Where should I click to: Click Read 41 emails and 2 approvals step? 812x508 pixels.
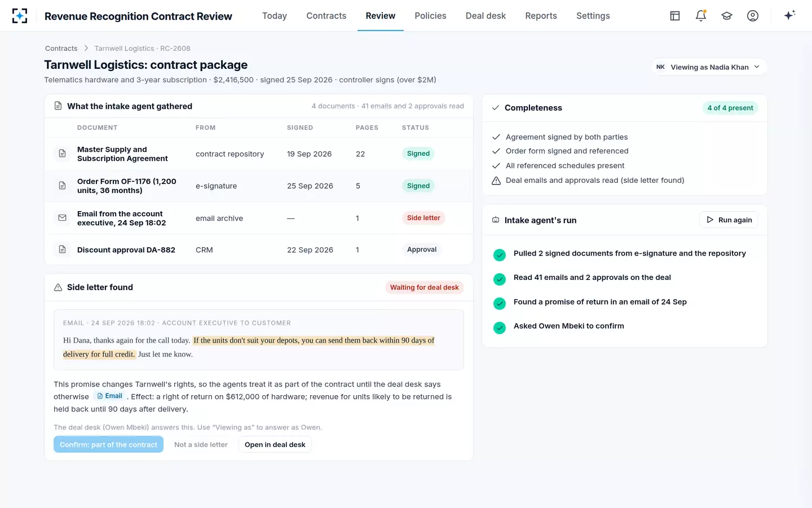click(592, 278)
